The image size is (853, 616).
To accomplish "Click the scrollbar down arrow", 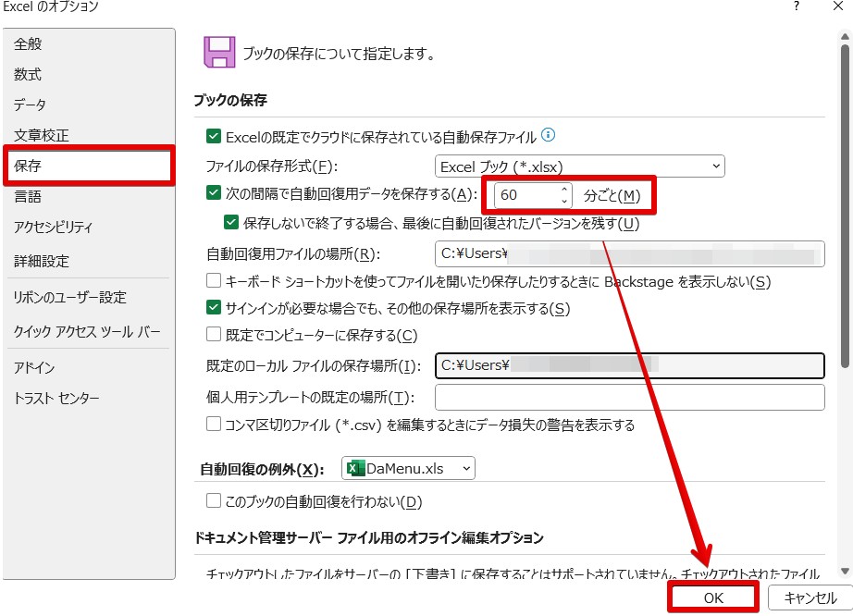I will (845, 571).
